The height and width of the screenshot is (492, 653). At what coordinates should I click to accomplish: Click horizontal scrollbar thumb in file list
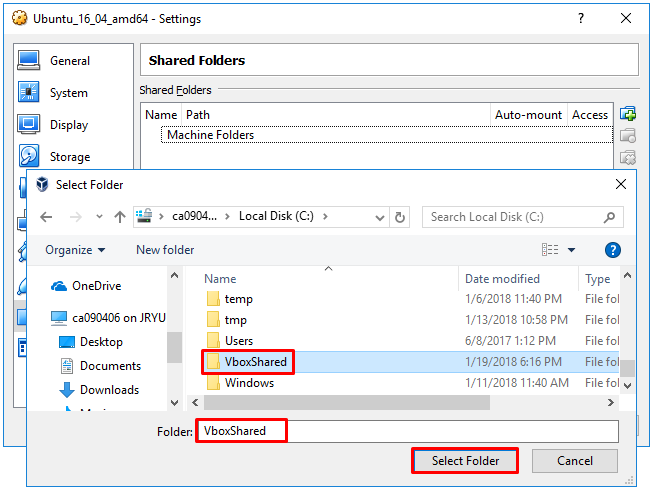point(346,403)
